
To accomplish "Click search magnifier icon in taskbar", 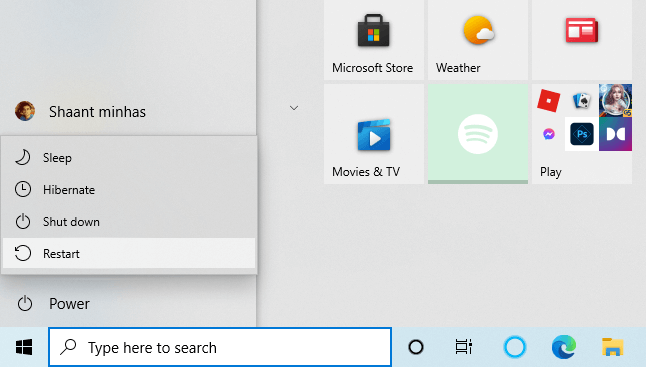I will pos(68,347).
